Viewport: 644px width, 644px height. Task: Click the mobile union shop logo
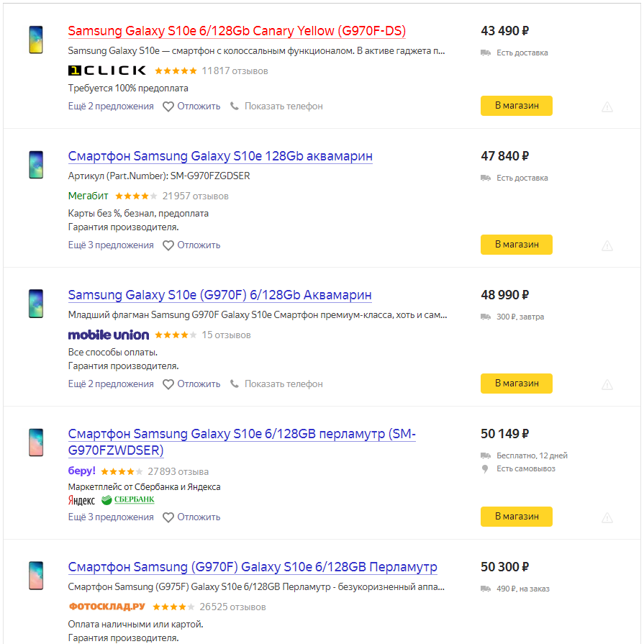pos(108,335)
